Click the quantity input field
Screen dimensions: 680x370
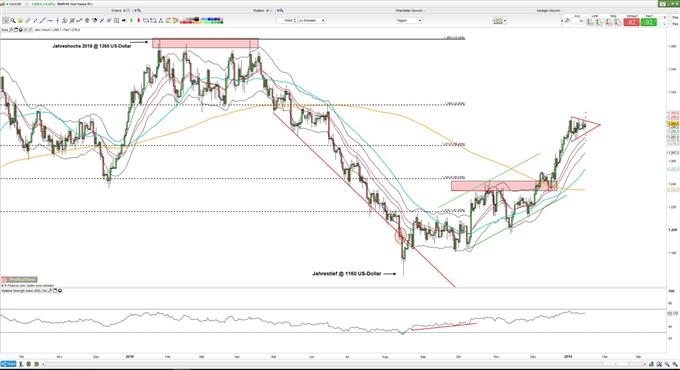[285, 20]
